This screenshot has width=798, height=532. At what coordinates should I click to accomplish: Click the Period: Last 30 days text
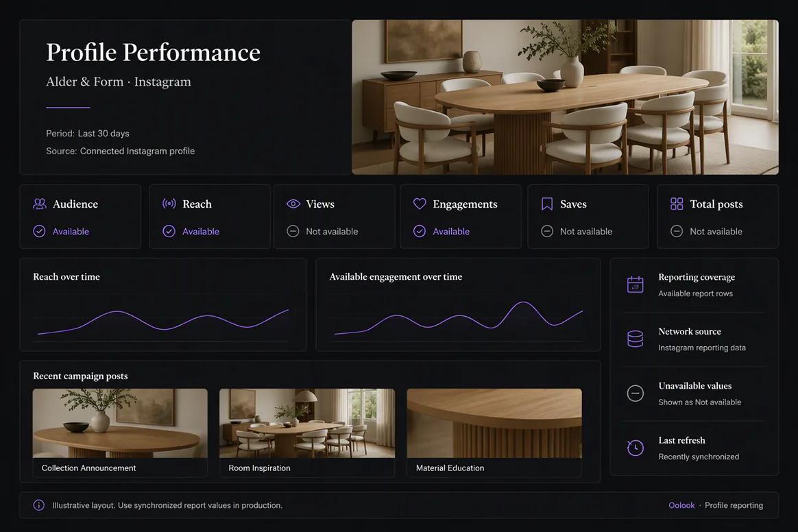[88, 134]
